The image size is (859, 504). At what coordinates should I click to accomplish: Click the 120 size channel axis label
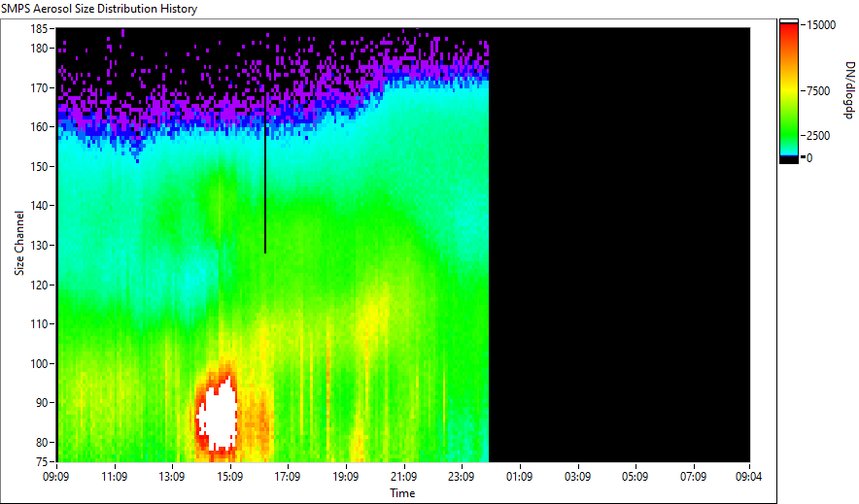pos(40,285)
